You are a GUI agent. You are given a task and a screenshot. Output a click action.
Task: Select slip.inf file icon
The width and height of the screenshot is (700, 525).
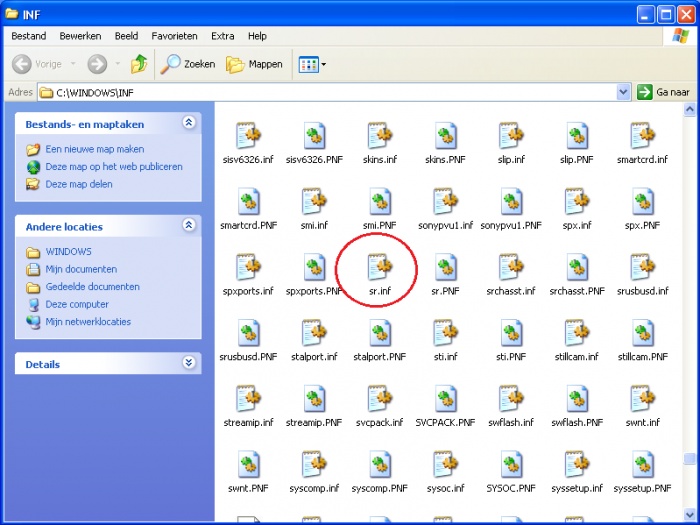point(511,136)
